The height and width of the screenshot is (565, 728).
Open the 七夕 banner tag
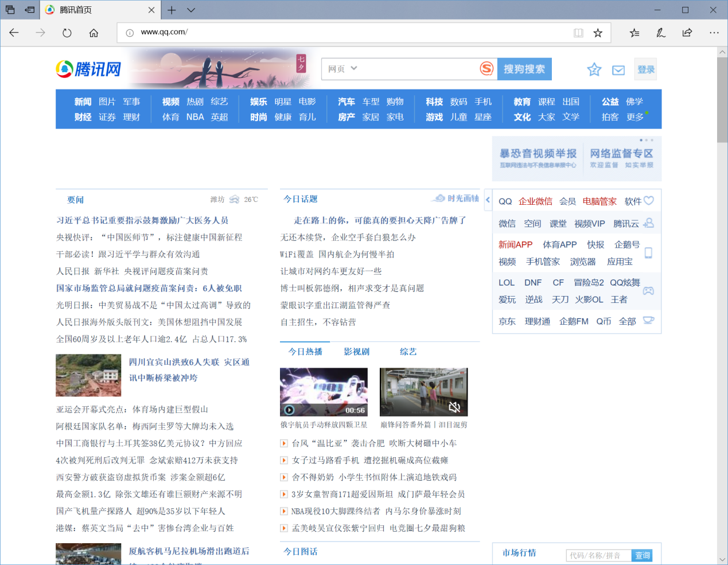(301, 64)
